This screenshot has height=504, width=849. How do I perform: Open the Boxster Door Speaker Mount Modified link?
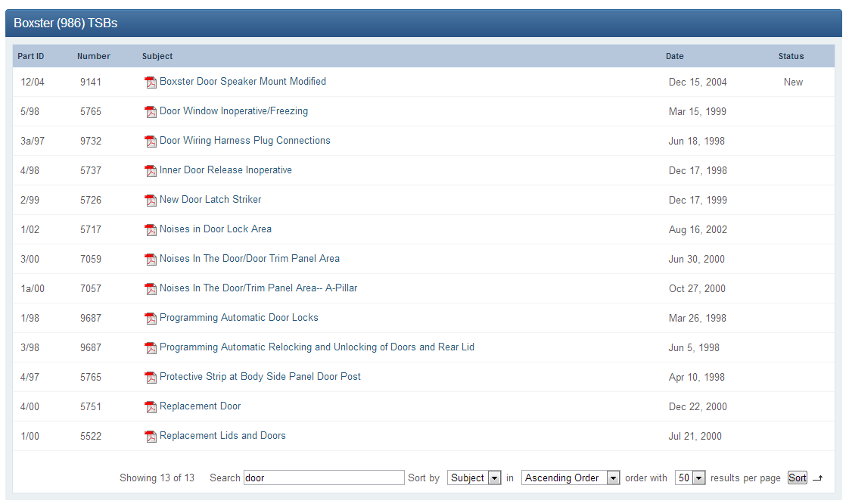tap(243, 81)
